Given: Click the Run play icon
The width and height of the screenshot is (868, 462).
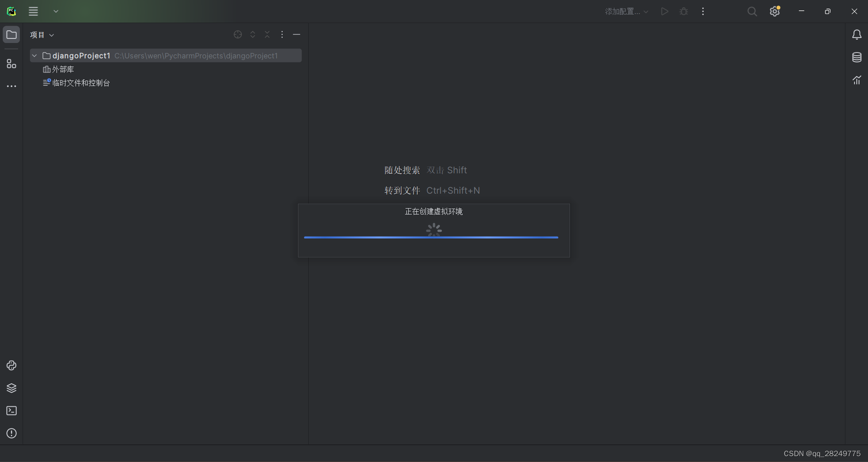Looking at the screenshot, I should (665, 11).
